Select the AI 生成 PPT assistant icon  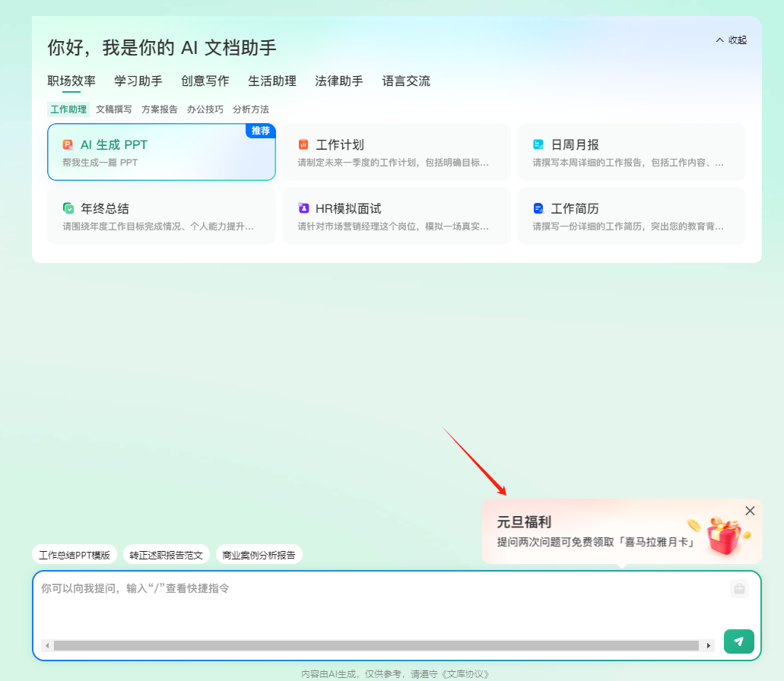click(67, 144)
